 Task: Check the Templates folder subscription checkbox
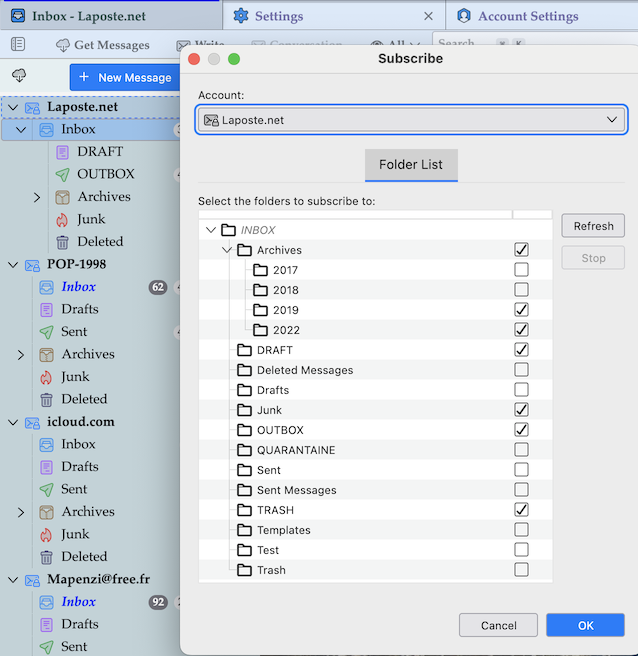[521, 530]
